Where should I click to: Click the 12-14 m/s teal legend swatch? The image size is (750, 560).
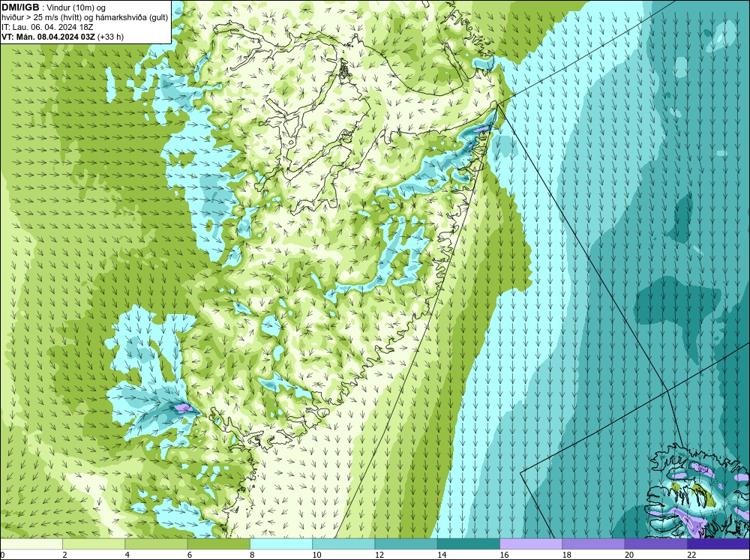(x=406, y=544)
